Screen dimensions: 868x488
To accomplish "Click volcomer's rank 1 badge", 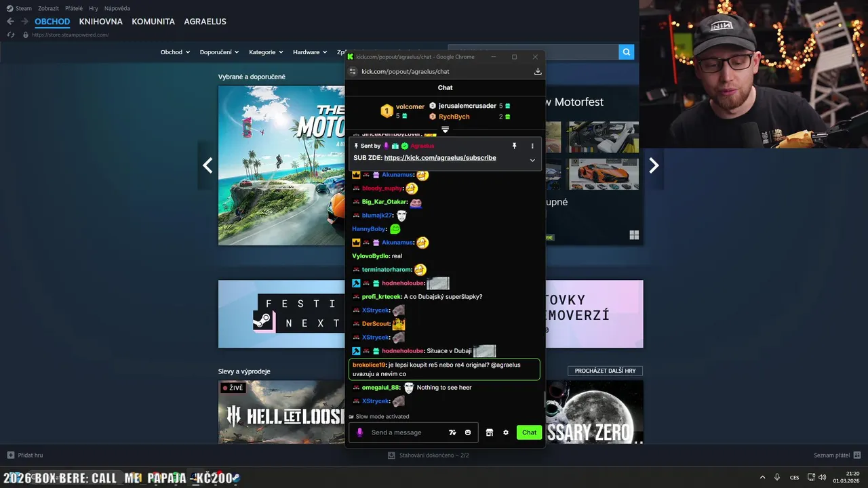I will [387, 111].
